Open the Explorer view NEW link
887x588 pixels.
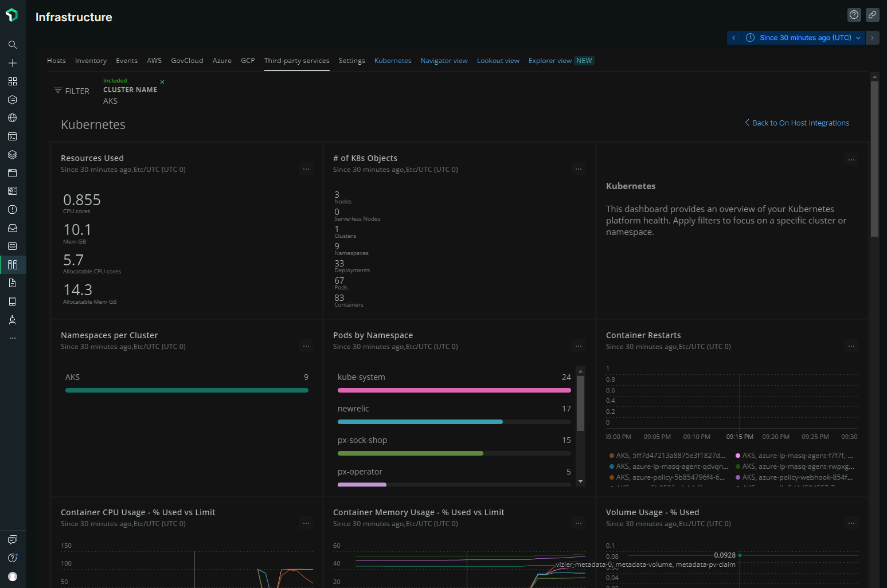561,61
